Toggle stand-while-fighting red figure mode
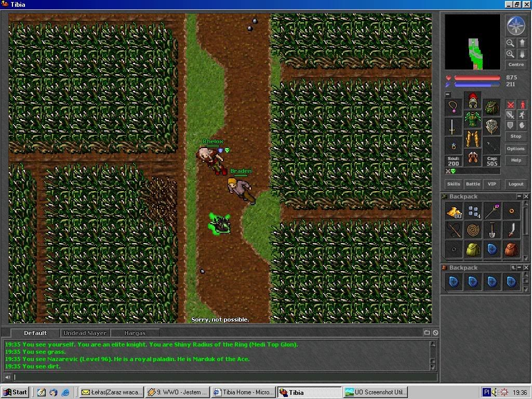Image resolution: width=532 pixels, height=399 pixels. (x=522, y=105)
